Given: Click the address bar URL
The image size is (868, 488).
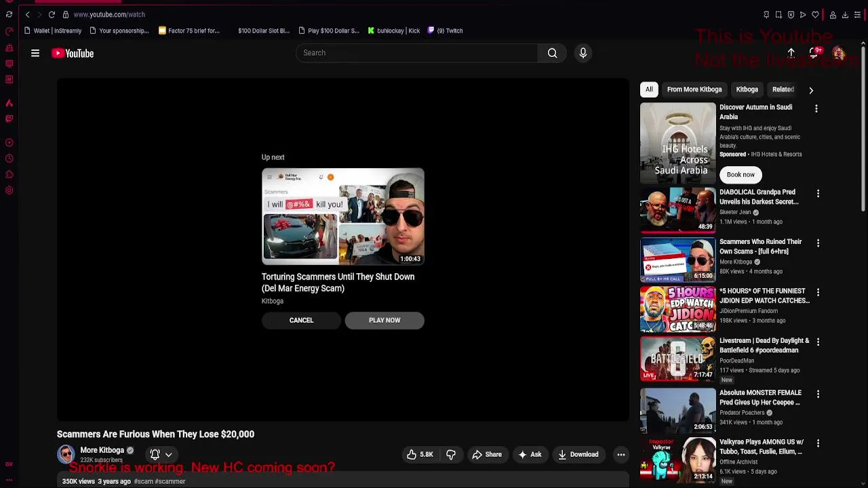Looking at the screenshot, I should [109, 14].
